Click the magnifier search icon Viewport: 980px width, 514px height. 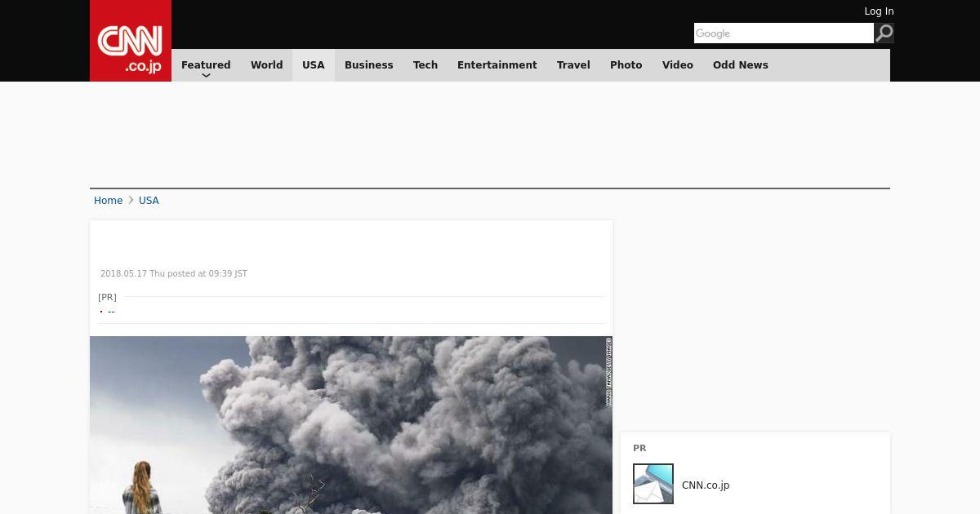884,33
